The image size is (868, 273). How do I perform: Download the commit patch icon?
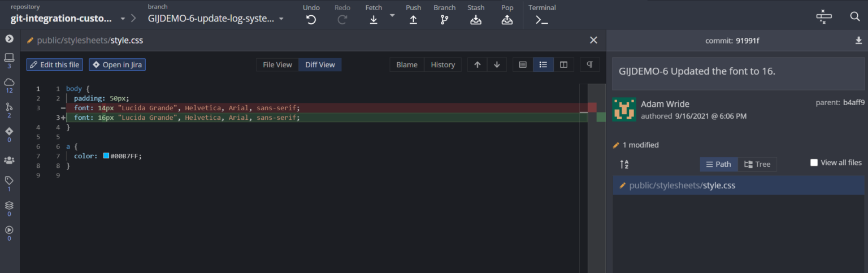(x=859, y=41)
